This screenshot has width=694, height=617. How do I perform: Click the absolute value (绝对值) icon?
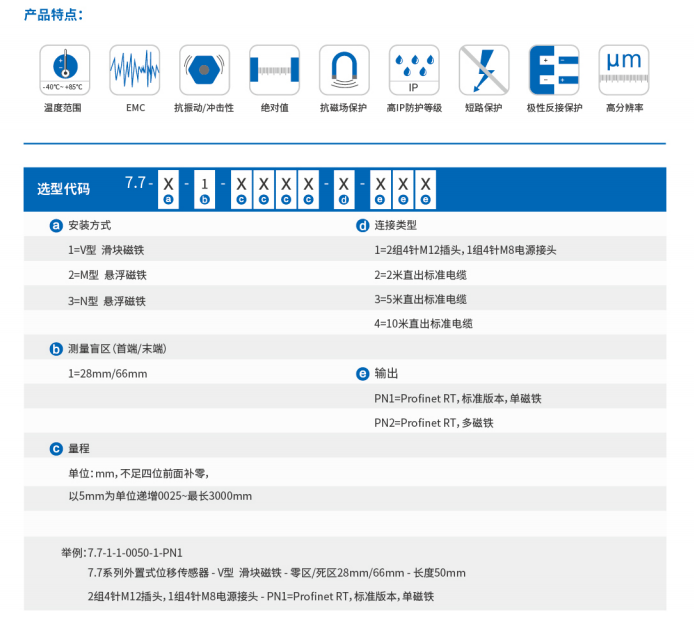point(274,69)
